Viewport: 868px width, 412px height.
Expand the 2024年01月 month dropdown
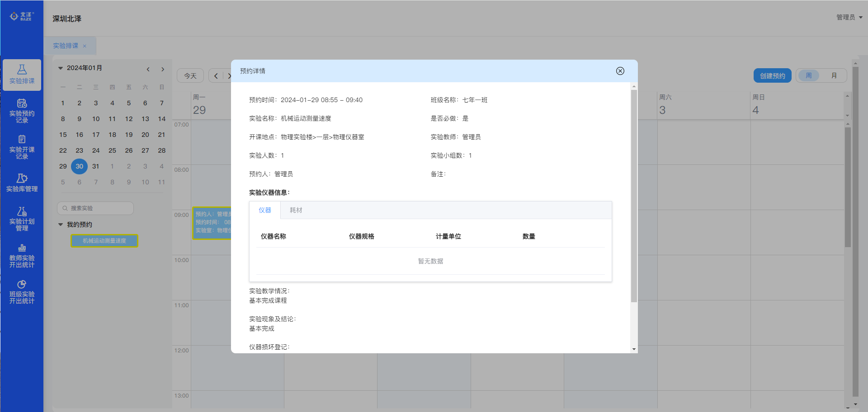pyautogui.click(x=61, y=68)
